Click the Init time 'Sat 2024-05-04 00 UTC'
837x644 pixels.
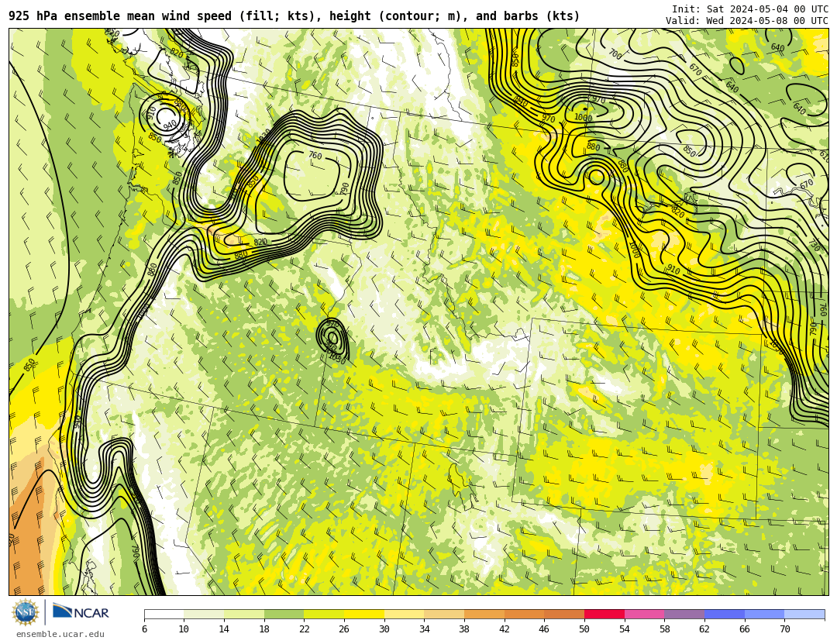coord(767,9)
